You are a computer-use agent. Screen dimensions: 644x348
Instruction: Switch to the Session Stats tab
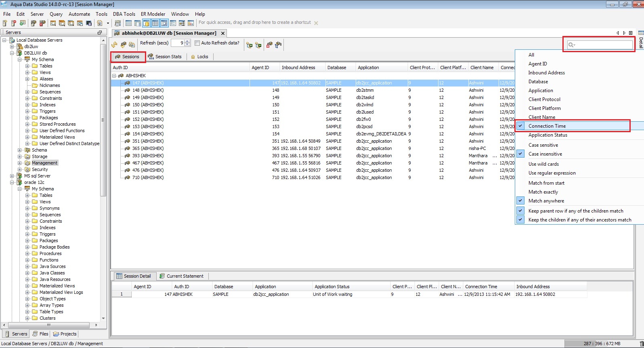coord(165,57)
